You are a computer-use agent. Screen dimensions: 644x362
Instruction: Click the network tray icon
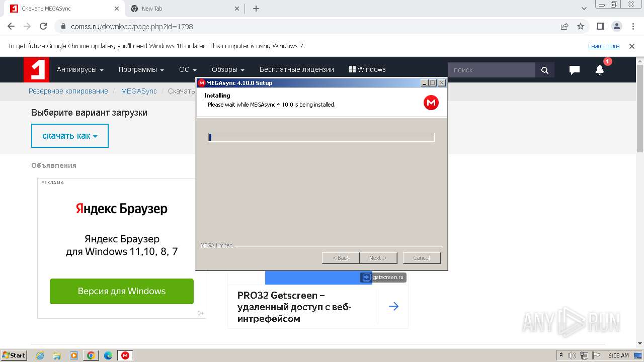(584, 355)
